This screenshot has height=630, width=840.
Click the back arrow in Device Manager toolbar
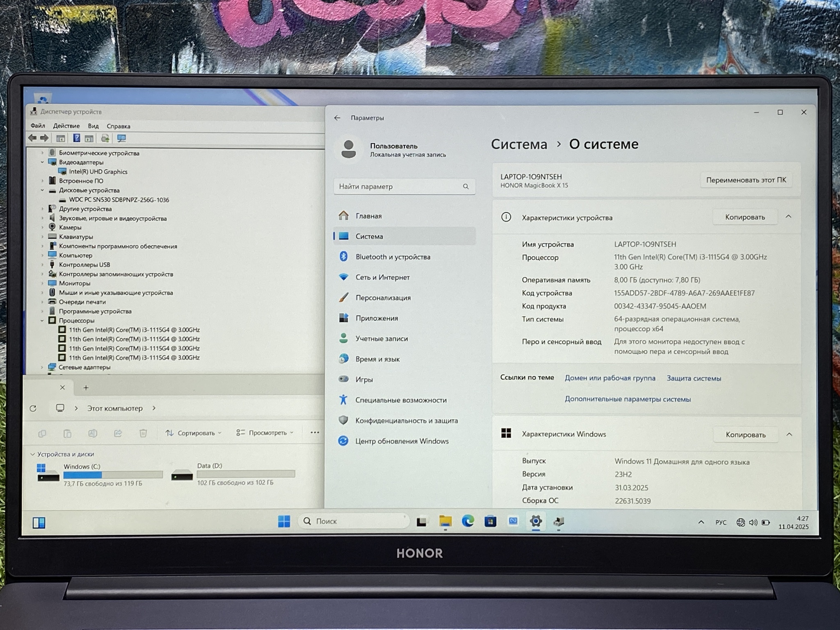32,138
